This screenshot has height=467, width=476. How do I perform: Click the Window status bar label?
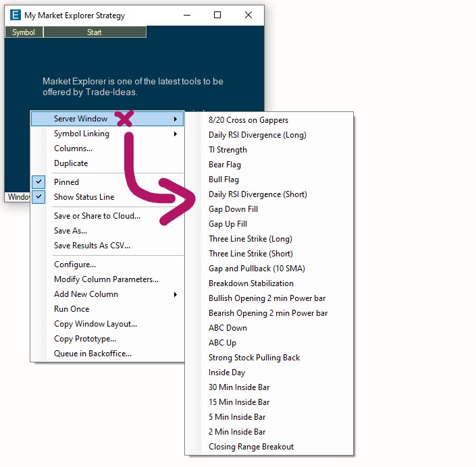[x=18, y=197]
